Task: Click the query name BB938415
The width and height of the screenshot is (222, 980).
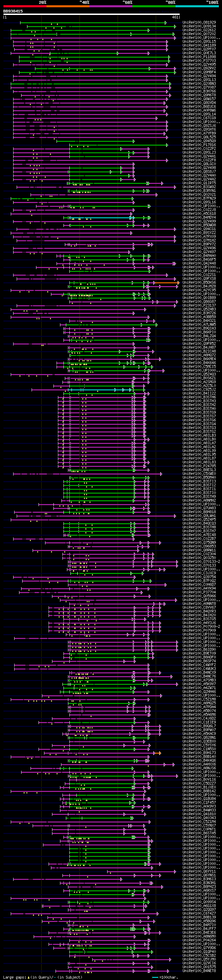Action: pos(13,11)
